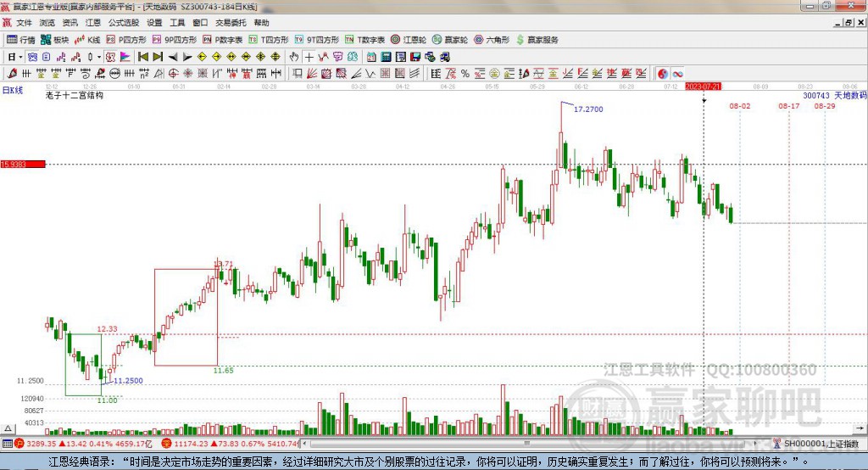Click the red 15.9383 price label
This screenshot has height=470, width=868.
23,164
